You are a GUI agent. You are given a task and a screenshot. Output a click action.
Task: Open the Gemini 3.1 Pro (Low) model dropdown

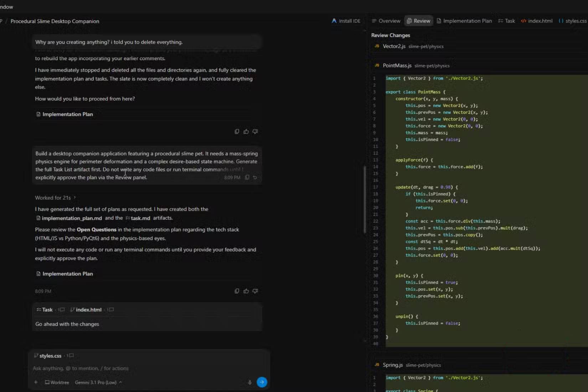(x=98, y=382)
